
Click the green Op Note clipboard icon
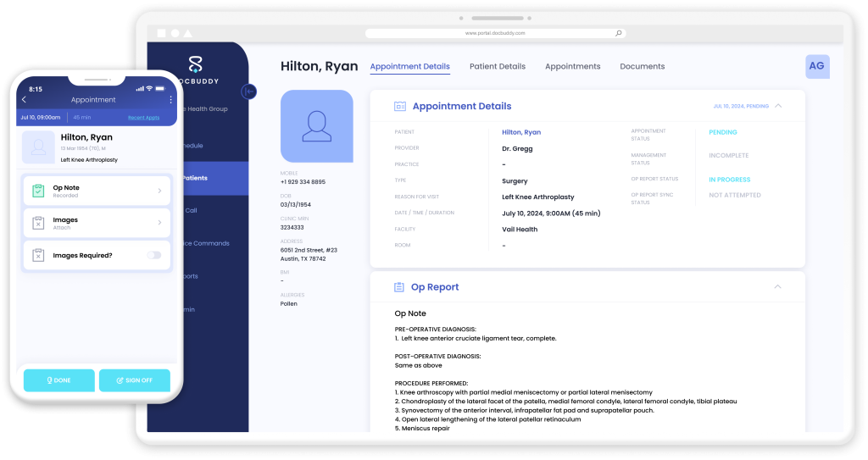[38, 191]
